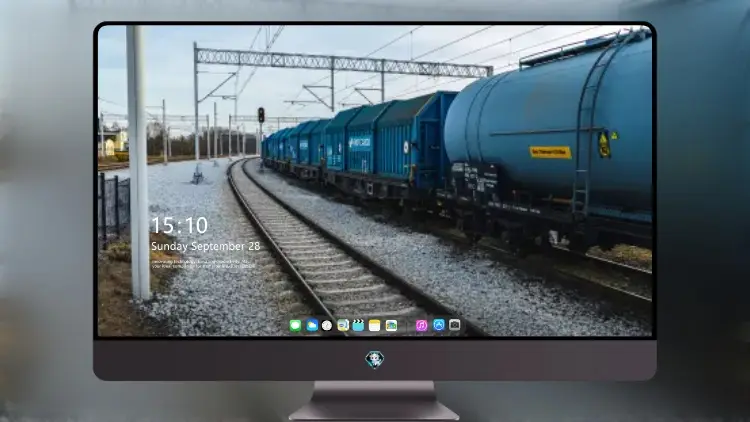750x422 pixels.
Task: Click the mascot logo on the monitor chin
Action: coord(375,359)
